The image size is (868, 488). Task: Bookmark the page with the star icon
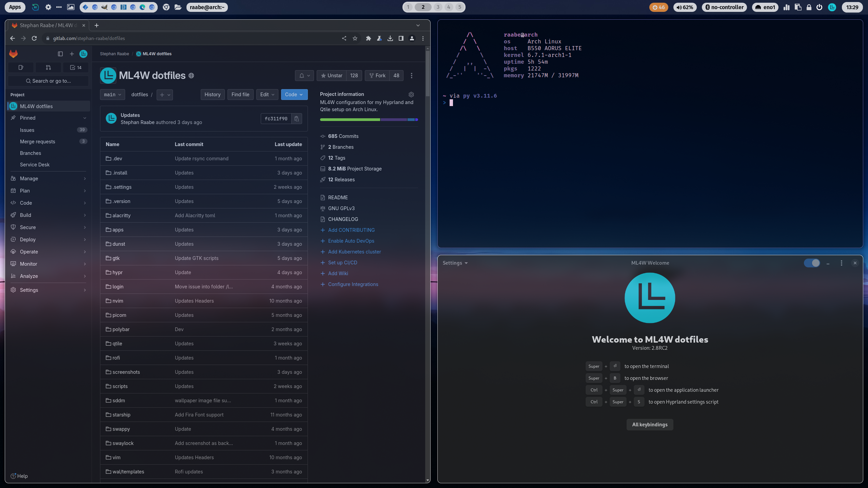[x=355, y=38]
